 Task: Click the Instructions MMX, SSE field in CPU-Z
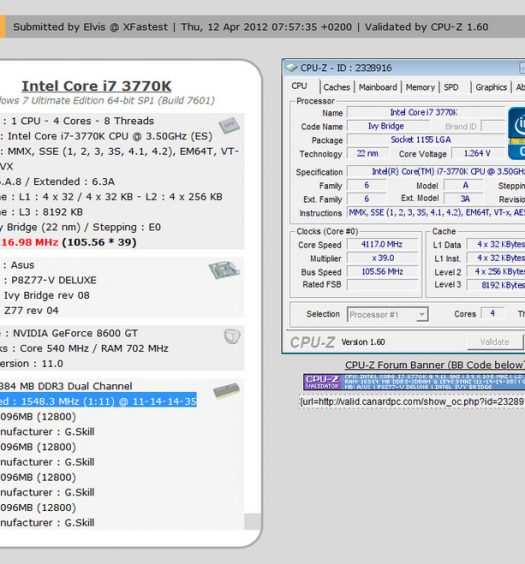point(436,212)
